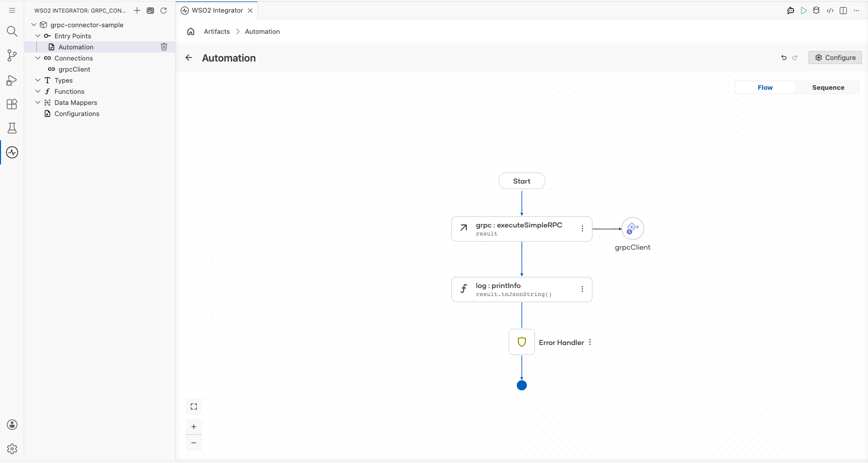Screen dimensions: 868x463
Task: Select the log : printInfo node
Action: (522, 290)
